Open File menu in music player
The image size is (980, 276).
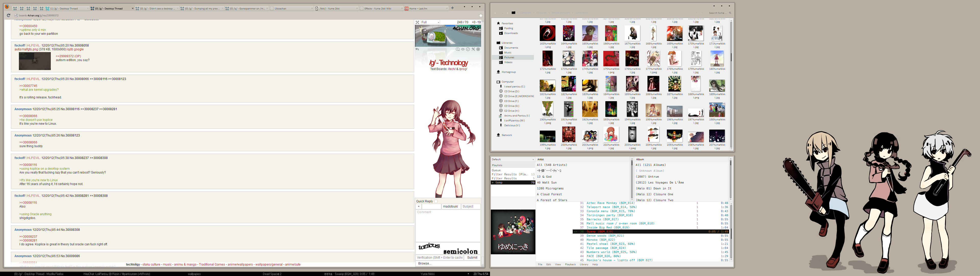[x=540, y=264]
